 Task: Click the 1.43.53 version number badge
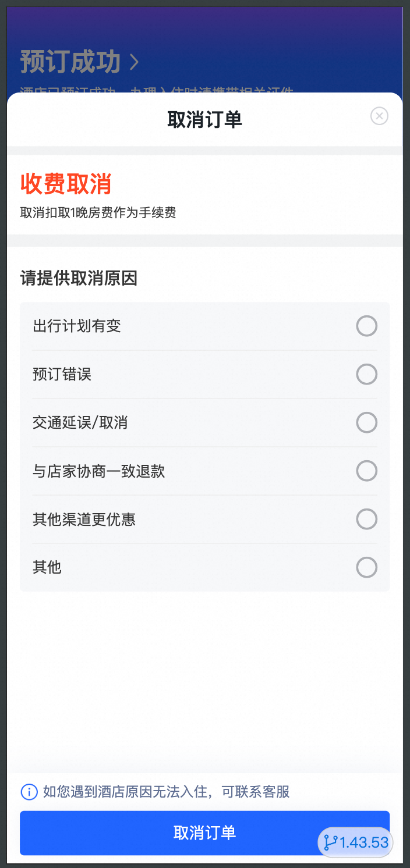click(364, 842)
